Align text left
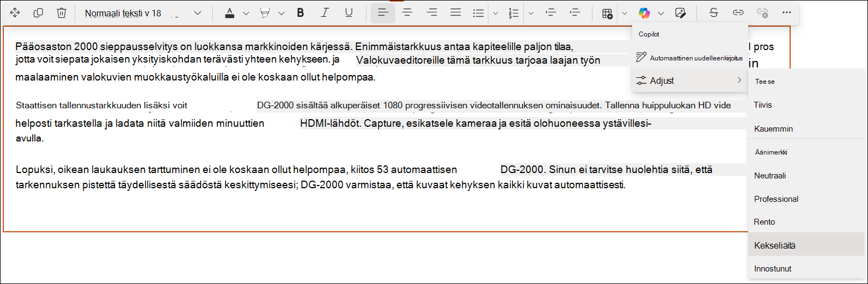The height and width of the screenshot is (284, 868). (x=383, y=13)
